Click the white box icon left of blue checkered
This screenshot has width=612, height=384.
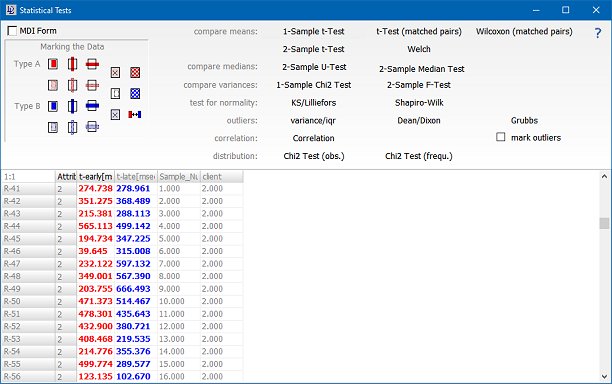click(x=115, y=94)
